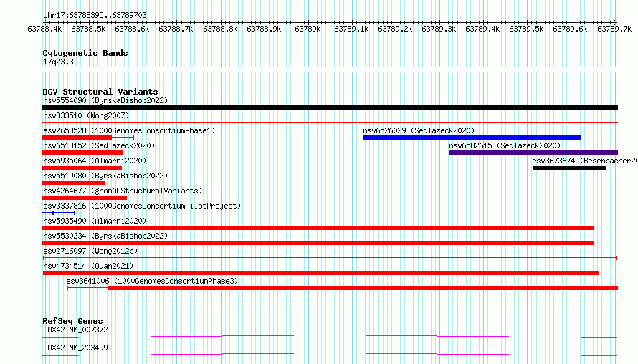Screen dimensions: 638x364
Task: Open the esv3673674 Besenbacher label
Action: (585, 161)
